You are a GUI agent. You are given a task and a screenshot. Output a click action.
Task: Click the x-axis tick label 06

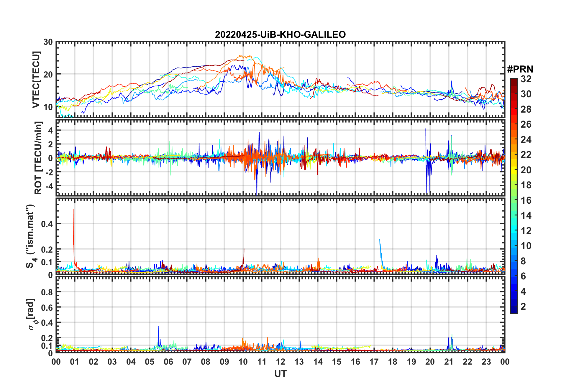[x=168, y=362]
